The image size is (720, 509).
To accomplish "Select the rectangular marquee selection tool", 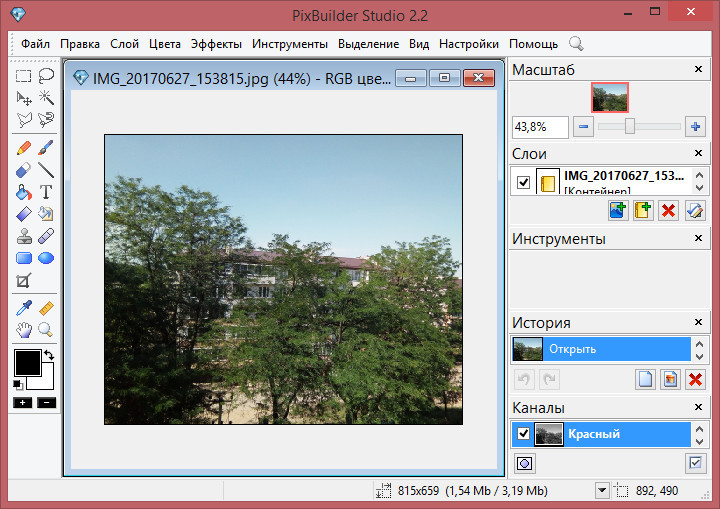I will pyautogui.click(x=24, y=76).
